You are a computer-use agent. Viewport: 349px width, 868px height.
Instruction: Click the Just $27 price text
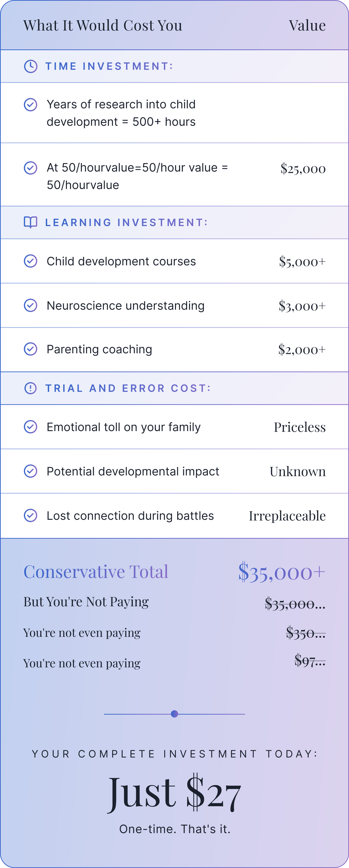[x=174, y=793]
